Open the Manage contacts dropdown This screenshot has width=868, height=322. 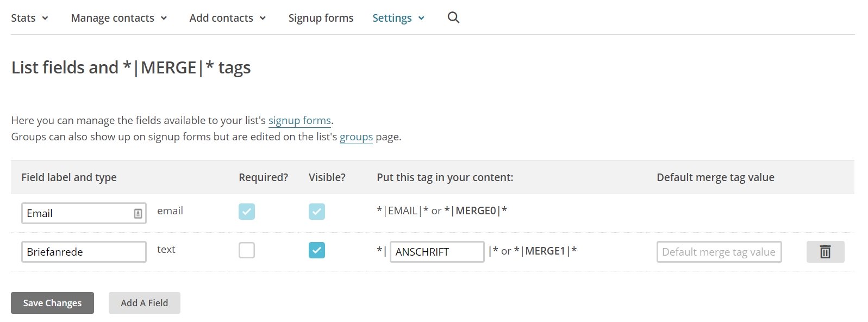coord(119,17)
